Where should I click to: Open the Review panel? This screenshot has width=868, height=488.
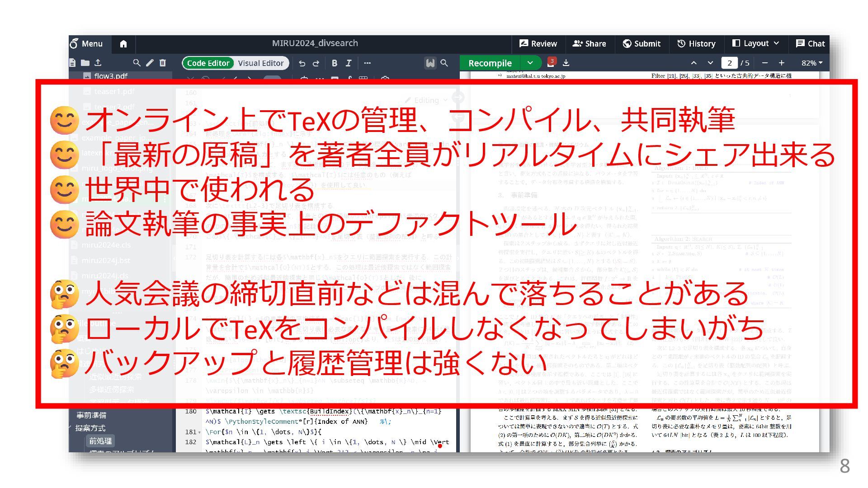click(538, 44)
